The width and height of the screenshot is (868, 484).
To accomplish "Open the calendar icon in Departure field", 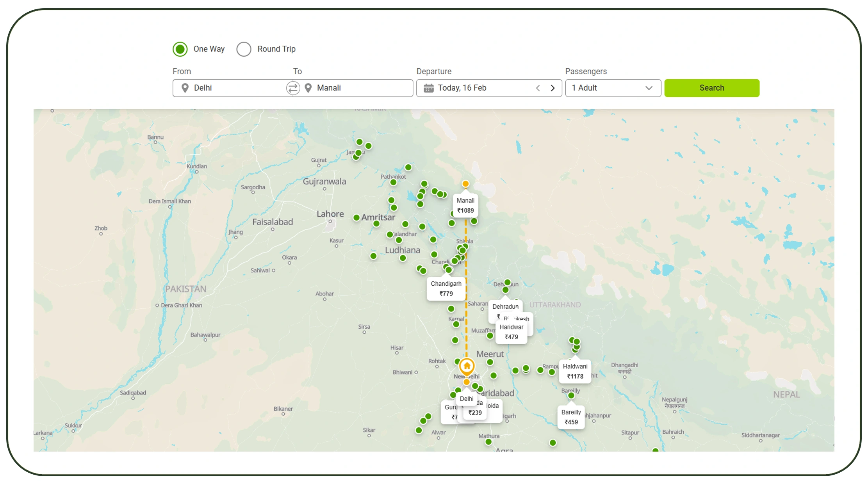I will click(428, 88).
